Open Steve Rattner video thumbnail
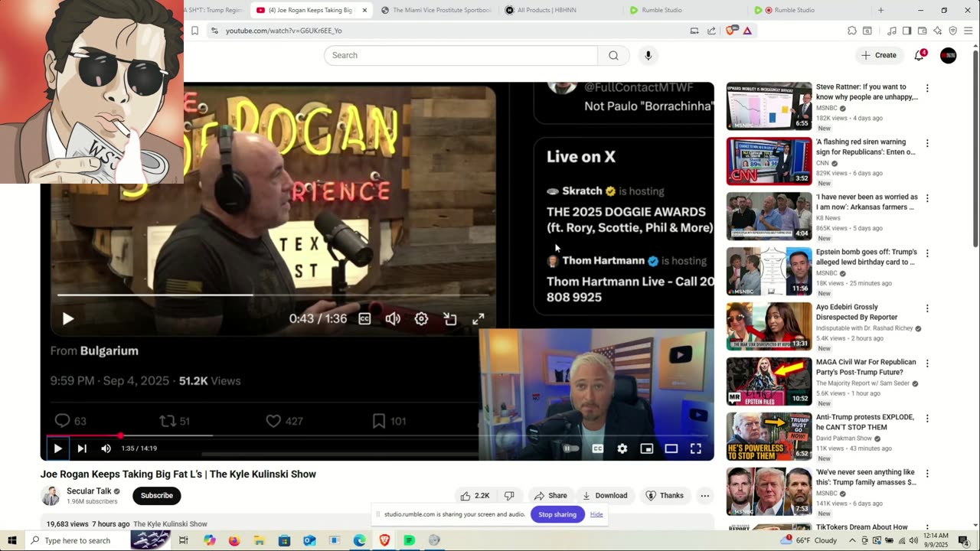980x551 pixels. [x=769, y=106]
